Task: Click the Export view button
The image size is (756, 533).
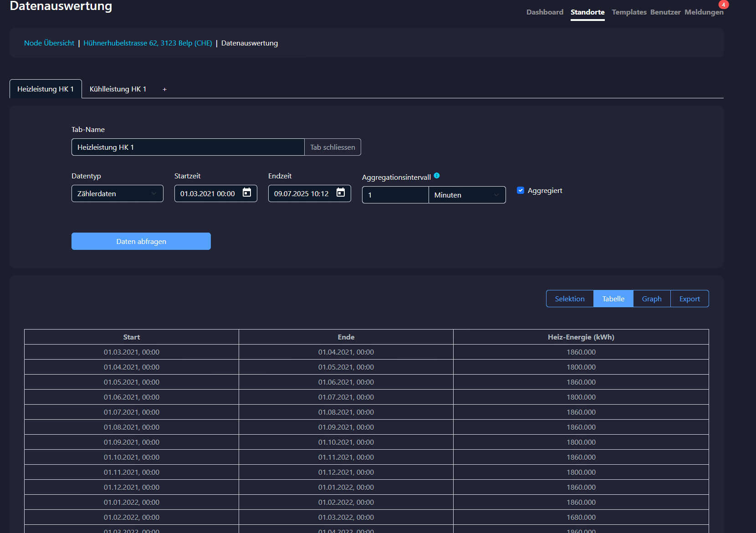Action: [690, 299]
